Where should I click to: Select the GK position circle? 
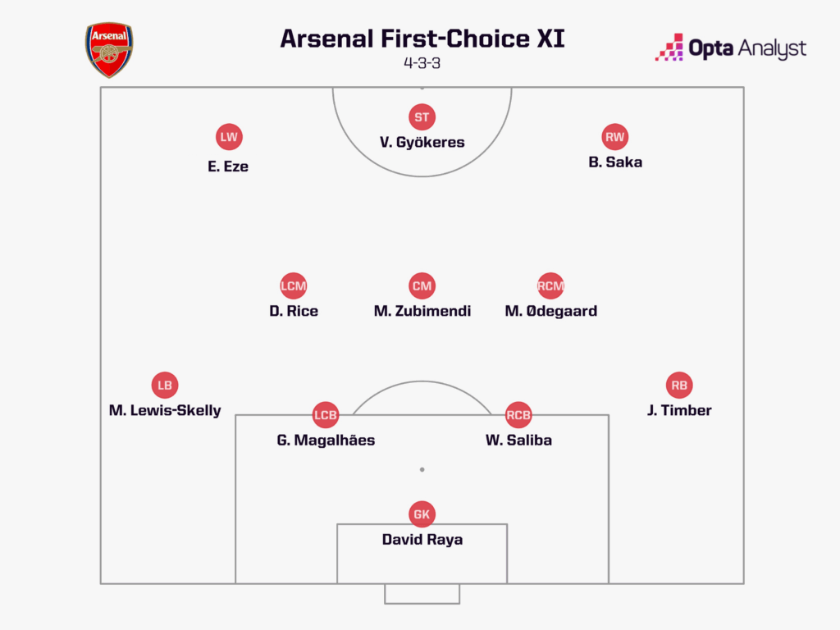(422, 514)
